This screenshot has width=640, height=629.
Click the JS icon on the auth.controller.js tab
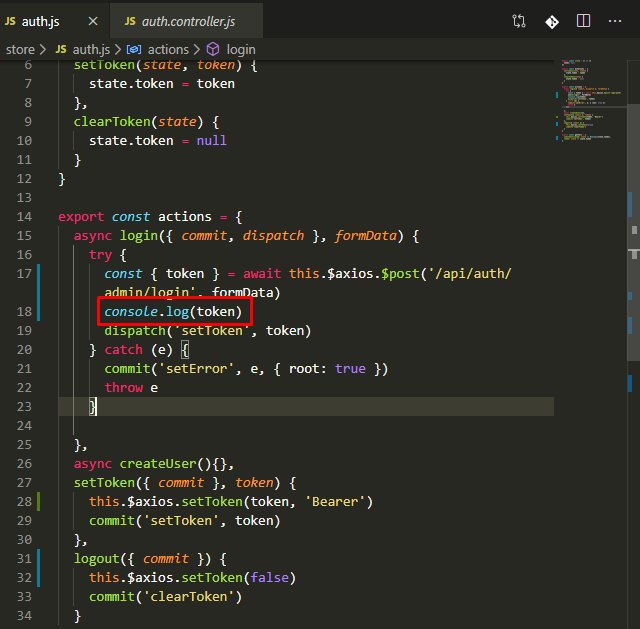tap(130, 21)
